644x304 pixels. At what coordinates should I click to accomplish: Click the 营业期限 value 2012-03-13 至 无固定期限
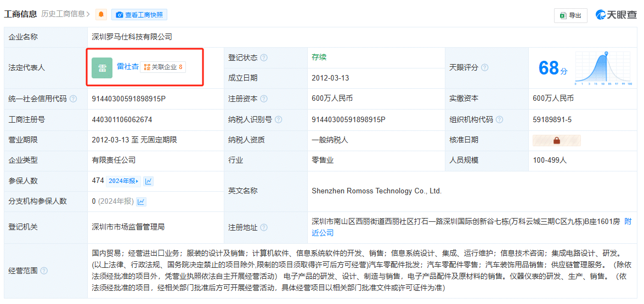(x=135, y=140)
